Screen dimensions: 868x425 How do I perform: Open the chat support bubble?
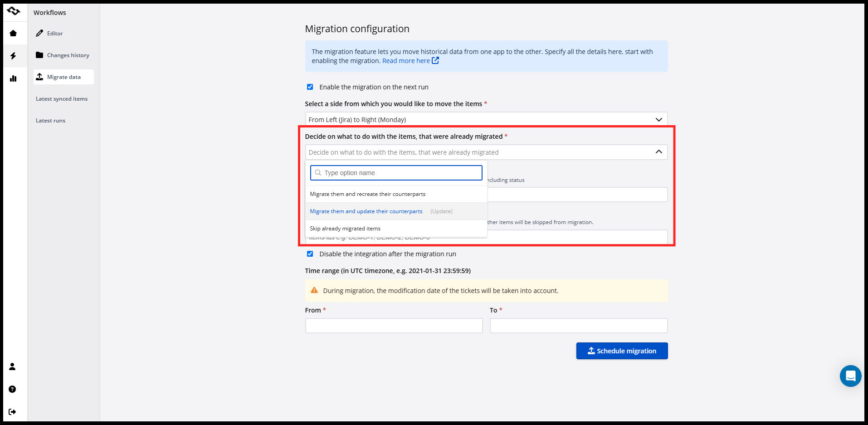(x=850, y=376)
